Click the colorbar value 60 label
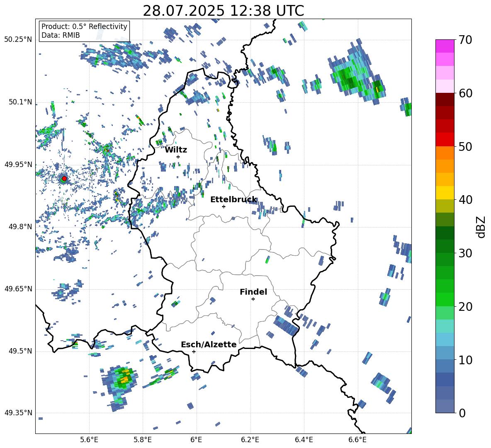The height and width of the screenshot is (448, 491). click(x=465, y=93)
